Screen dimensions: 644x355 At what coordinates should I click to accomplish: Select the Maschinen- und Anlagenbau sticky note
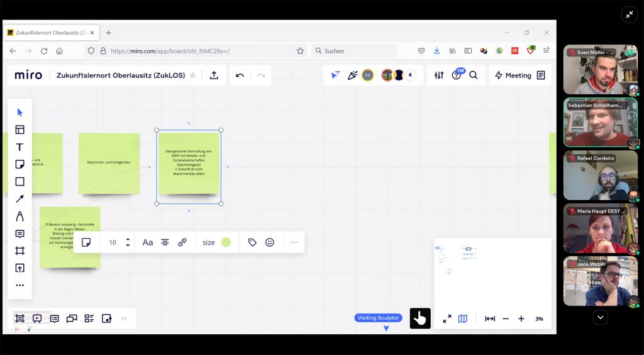click(109, 163)
